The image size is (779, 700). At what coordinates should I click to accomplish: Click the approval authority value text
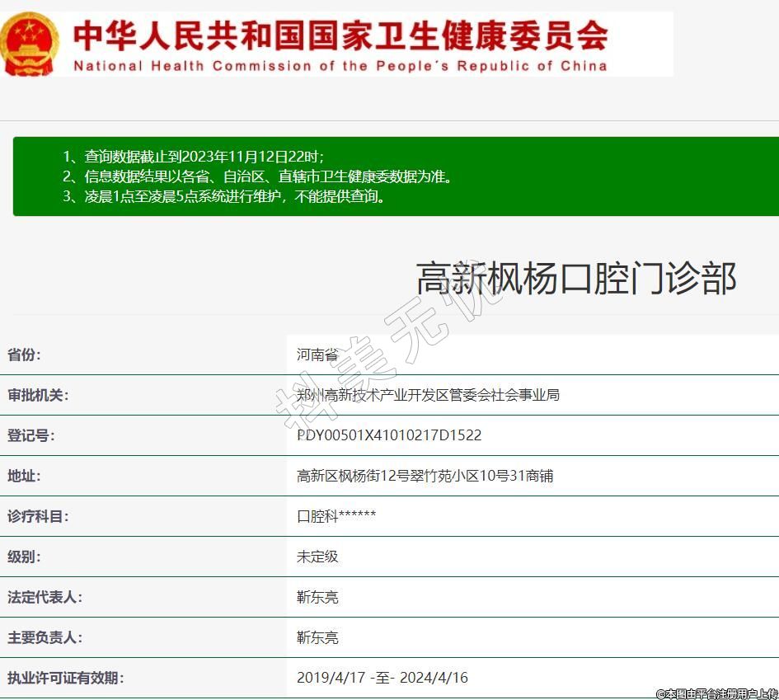click(x=428, y=395)
